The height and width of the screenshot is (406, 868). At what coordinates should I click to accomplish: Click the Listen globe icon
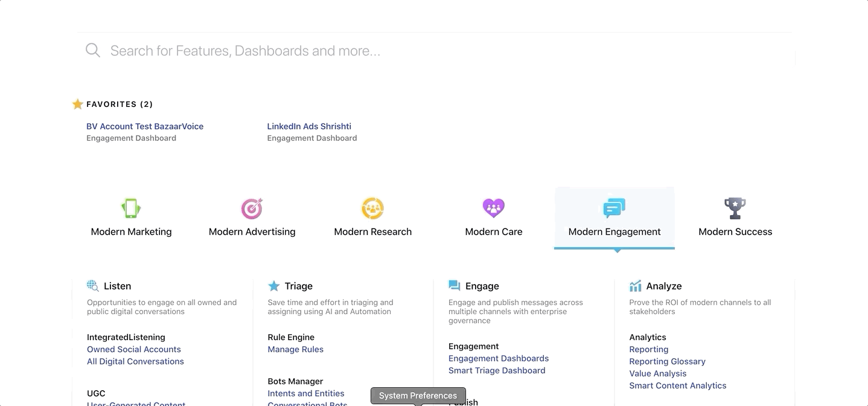[92, 286]
